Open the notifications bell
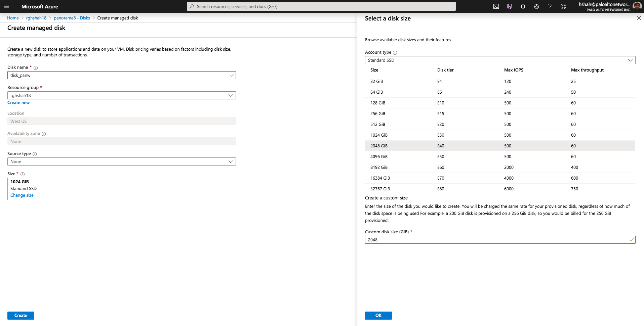This screenshot has width=644, height=326. pos(523,6)
